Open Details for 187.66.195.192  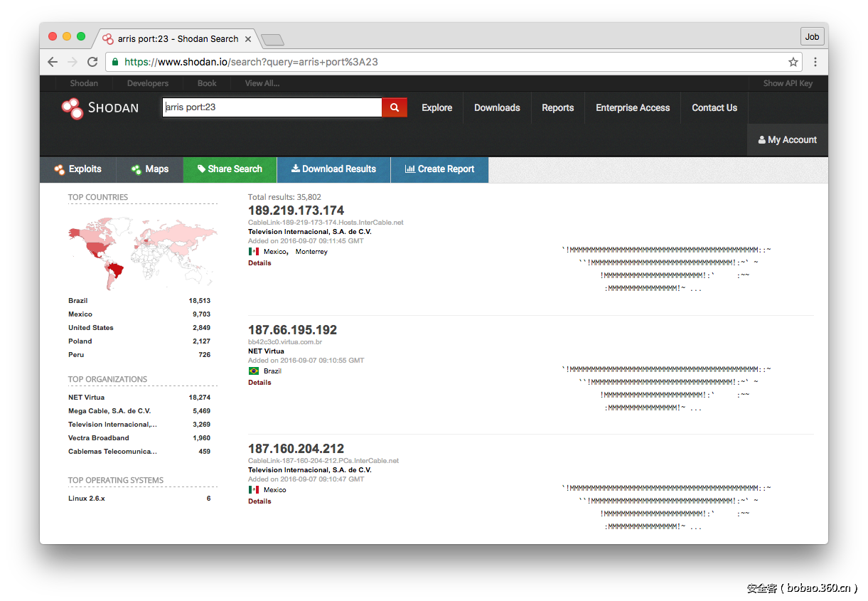[x=259, y=383]
